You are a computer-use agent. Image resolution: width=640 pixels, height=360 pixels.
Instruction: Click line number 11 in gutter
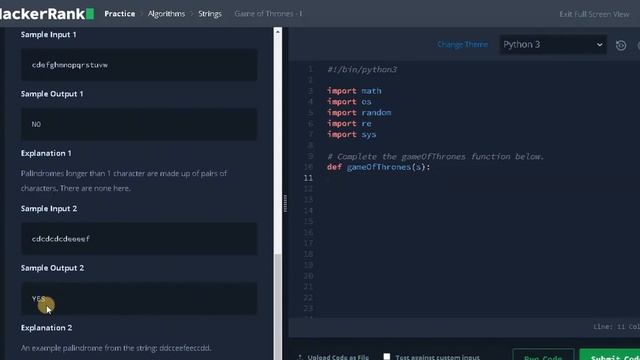coord(308,178)
